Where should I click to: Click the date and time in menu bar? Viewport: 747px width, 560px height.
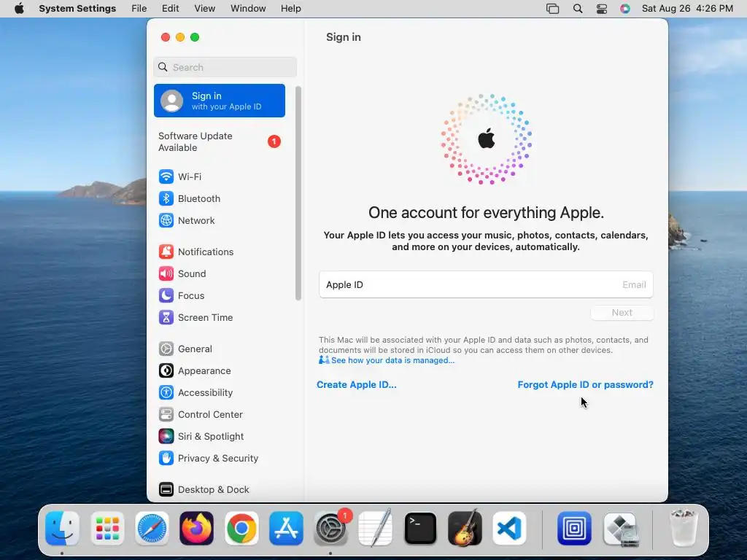point(687,9)
